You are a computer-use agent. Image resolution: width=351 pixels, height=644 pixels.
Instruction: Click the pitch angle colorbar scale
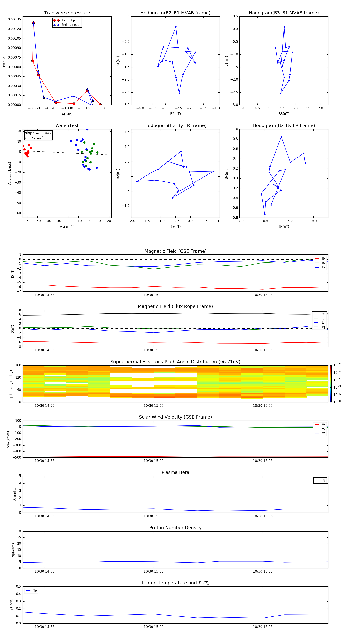(331, 384)
